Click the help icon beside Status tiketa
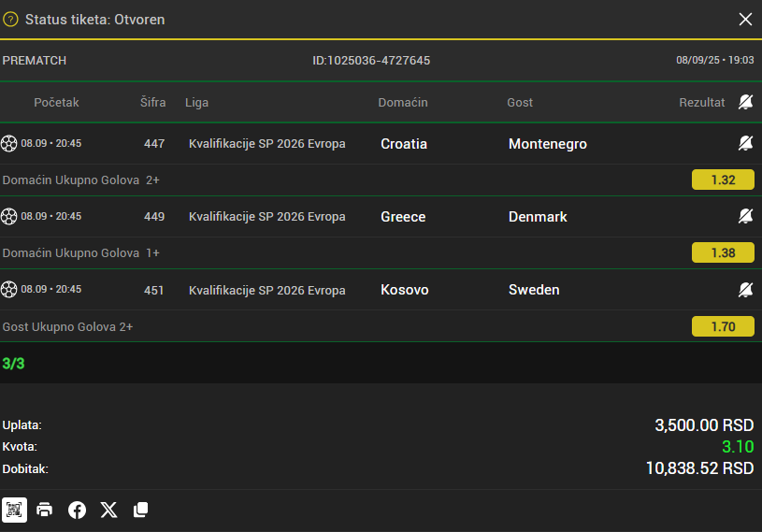The width and height of the screenshot is (762, 532). 10,20
